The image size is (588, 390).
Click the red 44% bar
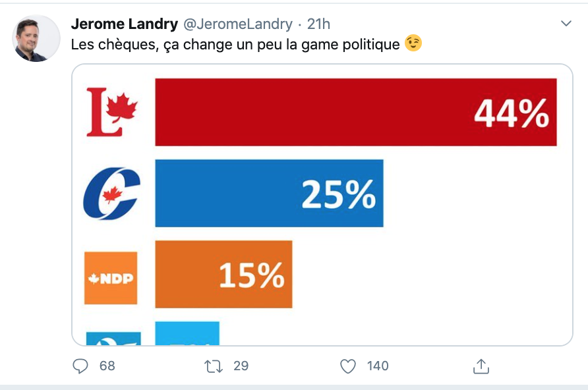(x=356, y=112)
